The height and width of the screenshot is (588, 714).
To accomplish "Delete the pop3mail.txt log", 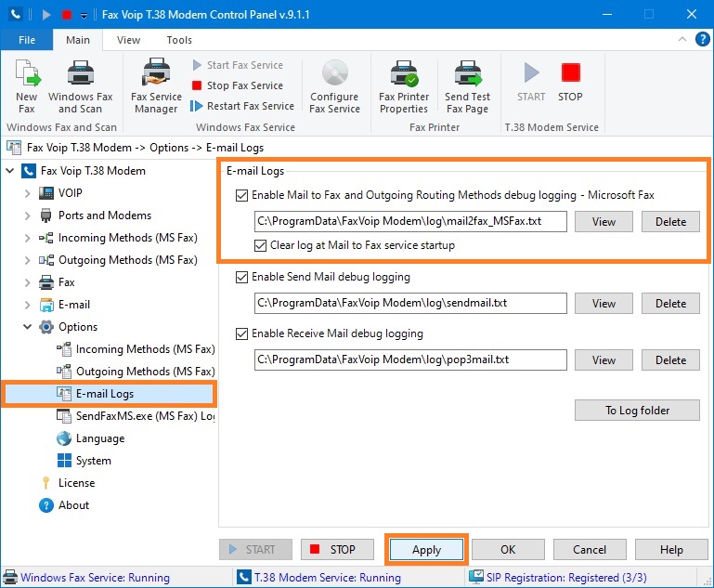I will (x=670, y=360).
